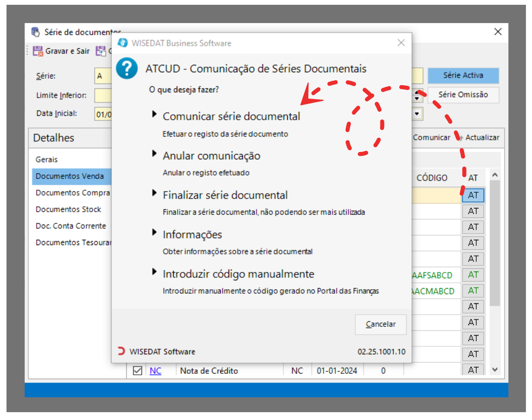Image resolution: width=532 pixels, height=420 pixels.
Task: Select Gerais in the Detalhes list
Action: tap(47, 160)
